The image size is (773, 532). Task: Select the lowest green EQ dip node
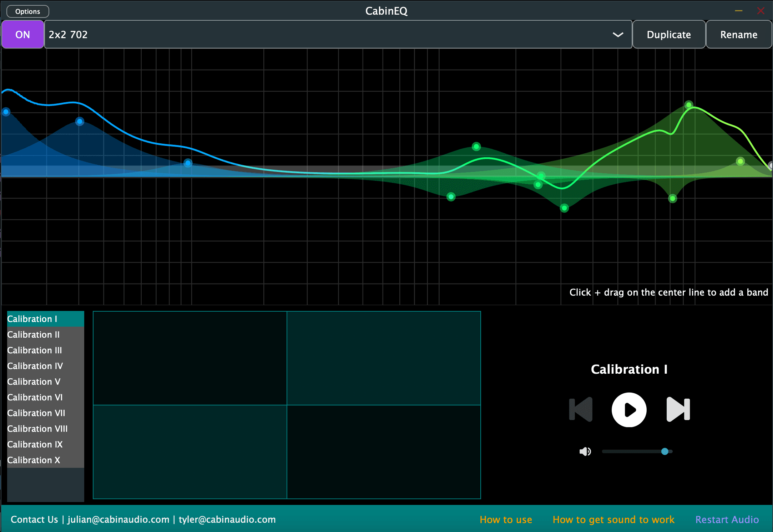pos(564,208)
